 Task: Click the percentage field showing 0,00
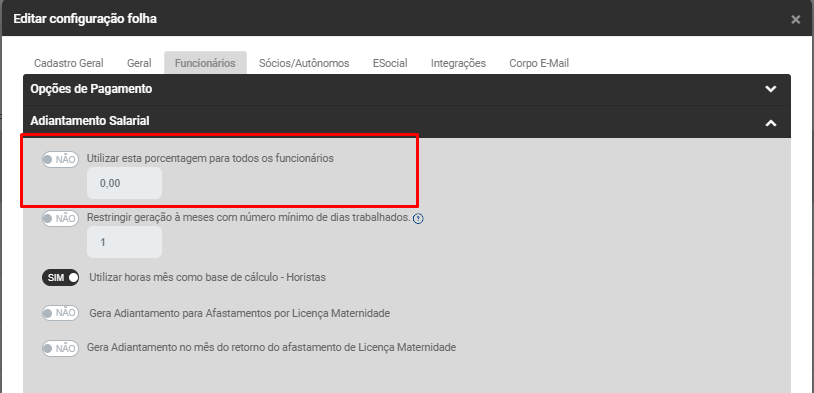click(124, 183)
